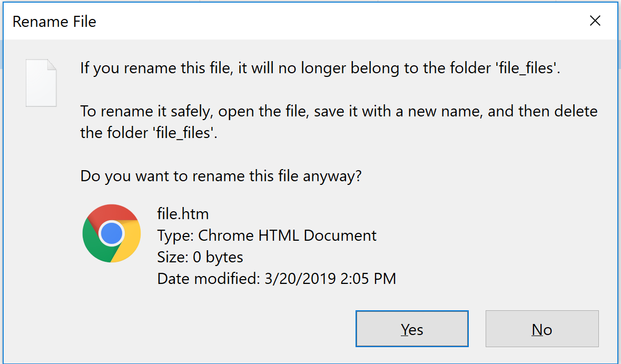Click "the folder 'file_files'." line
621x364 pixels.
click(149, 133)
